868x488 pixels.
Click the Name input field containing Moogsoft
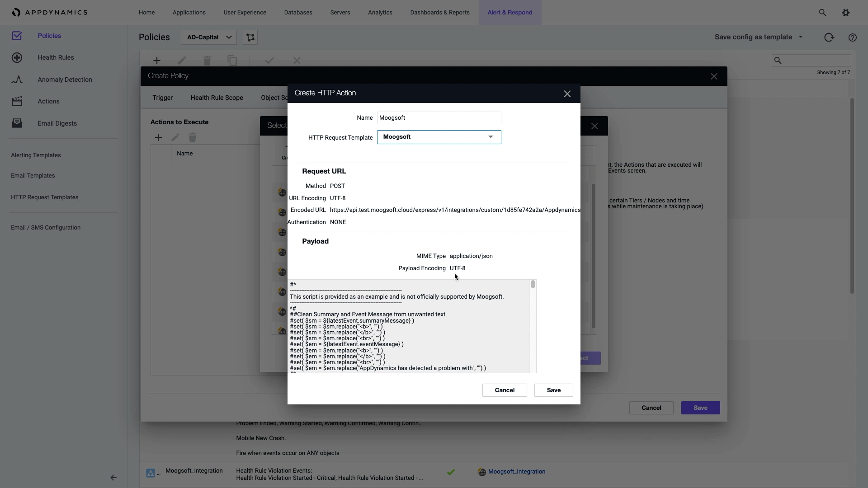coord(439,118)
